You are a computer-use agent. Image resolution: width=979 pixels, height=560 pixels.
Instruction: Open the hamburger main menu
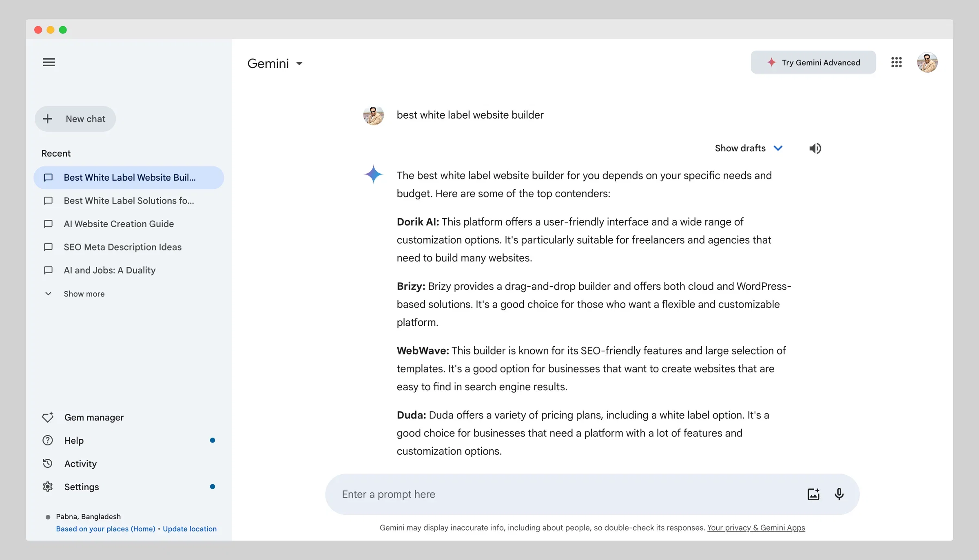pyautogui.click(x=49, y=62)
